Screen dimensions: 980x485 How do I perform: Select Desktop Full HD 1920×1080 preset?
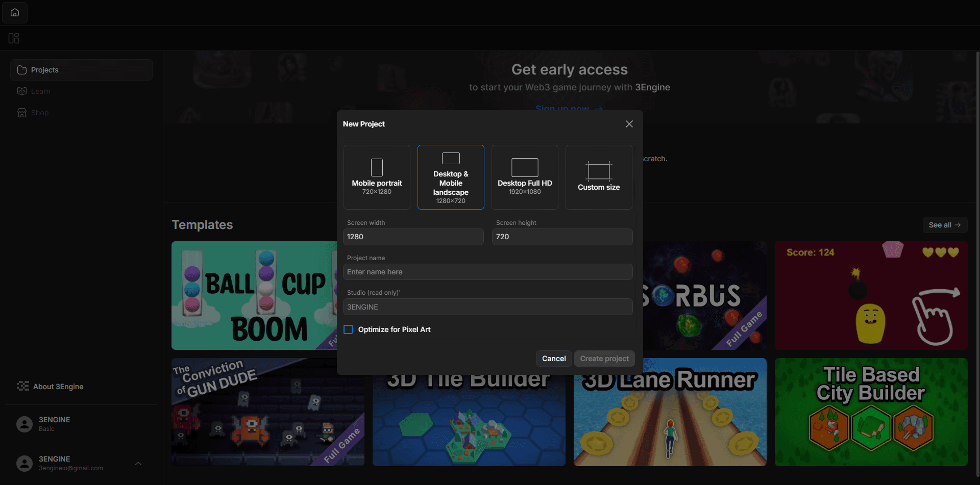pyautogui.click(x=525, y=177)
